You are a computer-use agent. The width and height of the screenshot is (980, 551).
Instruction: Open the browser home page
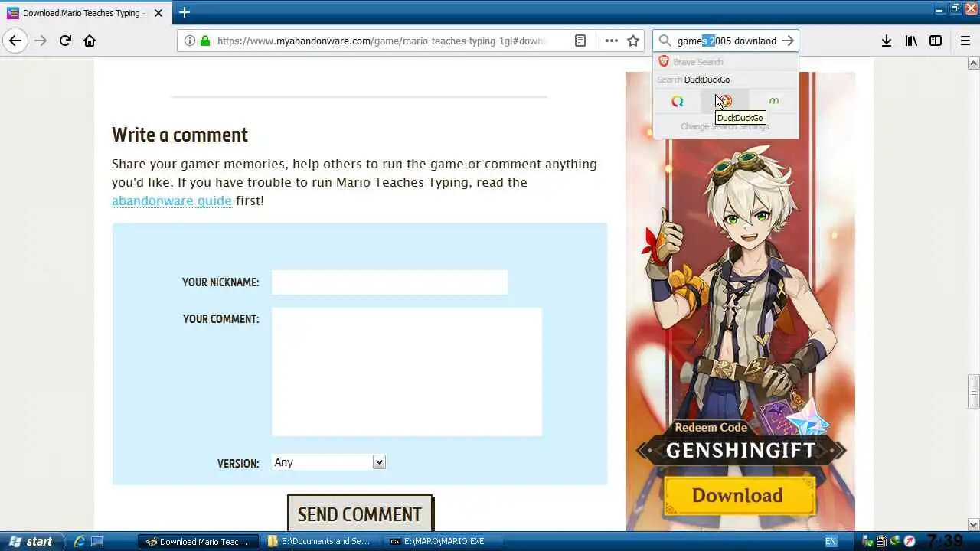pos(90,41)
